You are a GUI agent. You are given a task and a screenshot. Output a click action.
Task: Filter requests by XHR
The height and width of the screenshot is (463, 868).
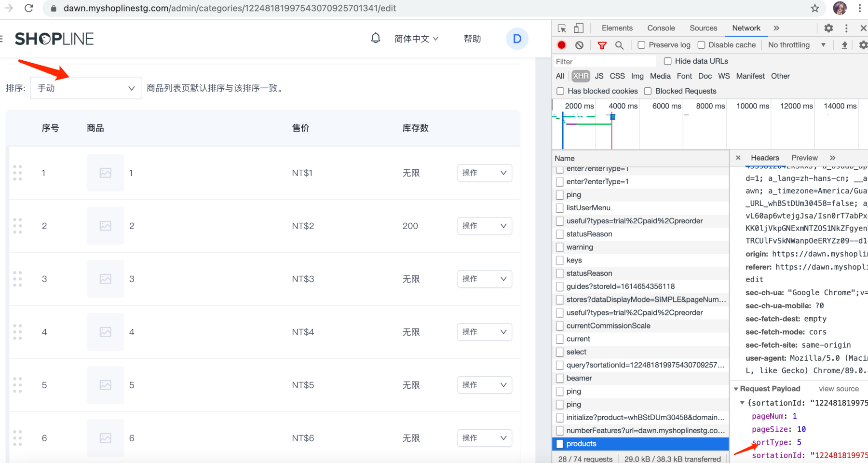[x=581, y=76]
